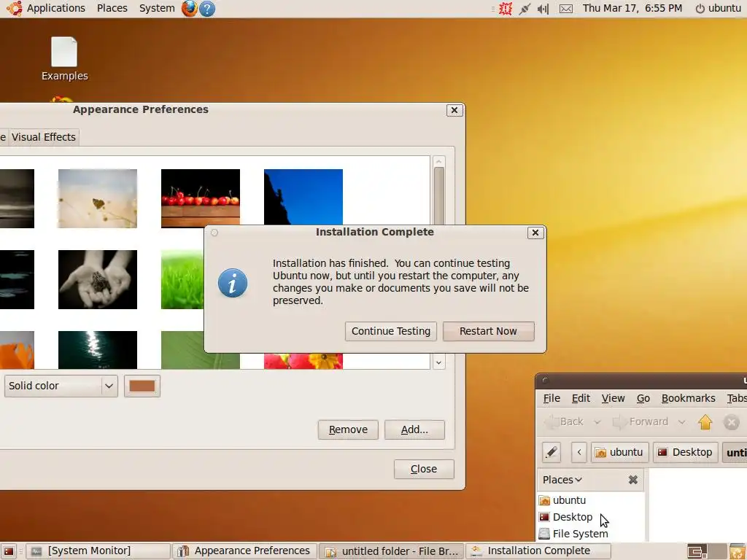The width and height of the screenshot is (747, 560).
Task: Open the Go menu in file browser
Action: pos(643,398)
